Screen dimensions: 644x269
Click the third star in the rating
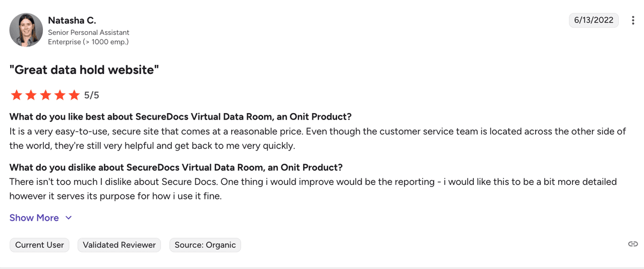tap(46, 95)
